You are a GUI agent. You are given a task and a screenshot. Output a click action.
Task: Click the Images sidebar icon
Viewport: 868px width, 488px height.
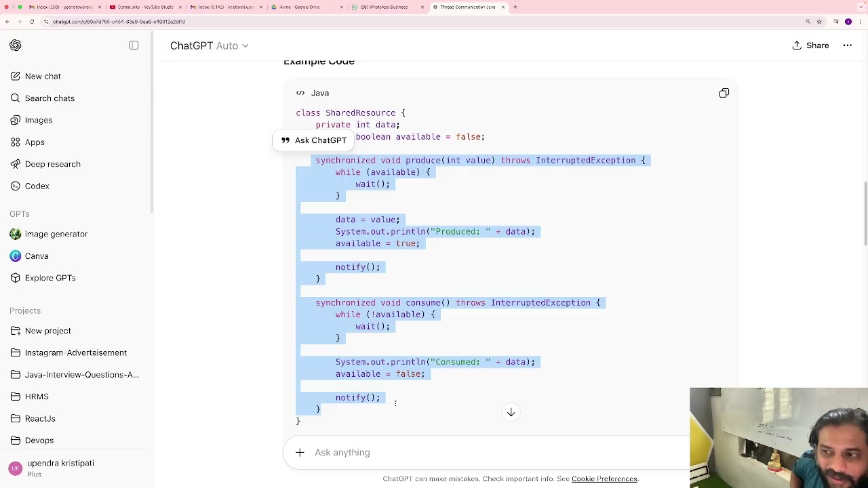(16, 120)
